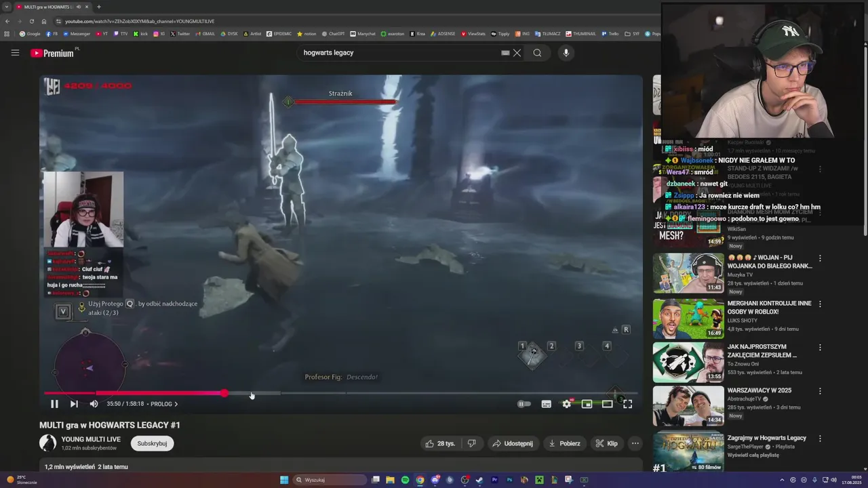Image resolution: width=868 pixels, height=488 pixels.
Task: Download video with Pobierz button
Action: (564, 443)
